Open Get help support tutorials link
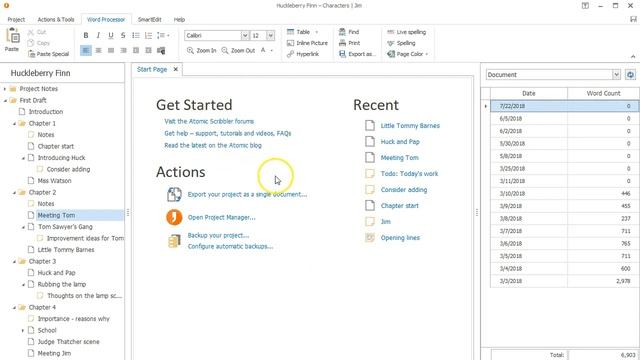The width and height of the screenshot is (640, 360). (228, 133)
